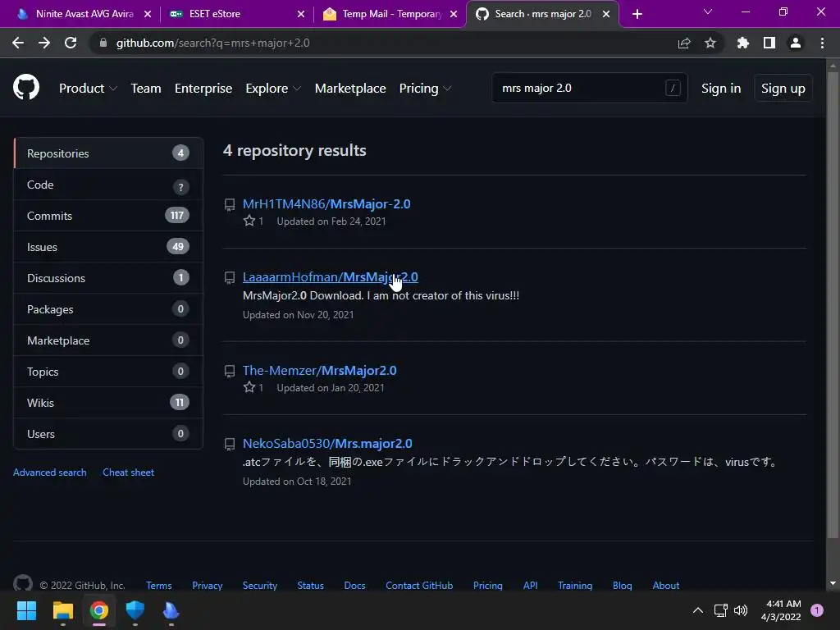This screenshot has width=840, height=630.
Task: Click Sign in link
Action: [721, 89]
